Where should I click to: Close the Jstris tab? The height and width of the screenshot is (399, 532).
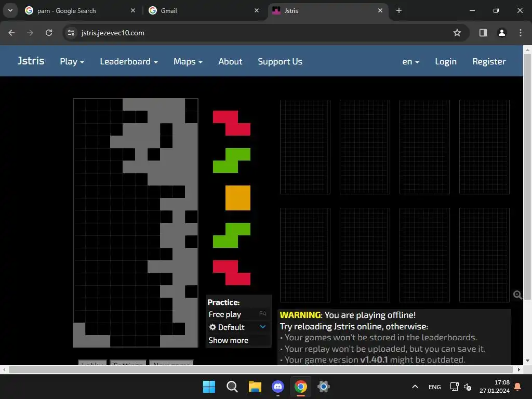(x=380, y=10)
